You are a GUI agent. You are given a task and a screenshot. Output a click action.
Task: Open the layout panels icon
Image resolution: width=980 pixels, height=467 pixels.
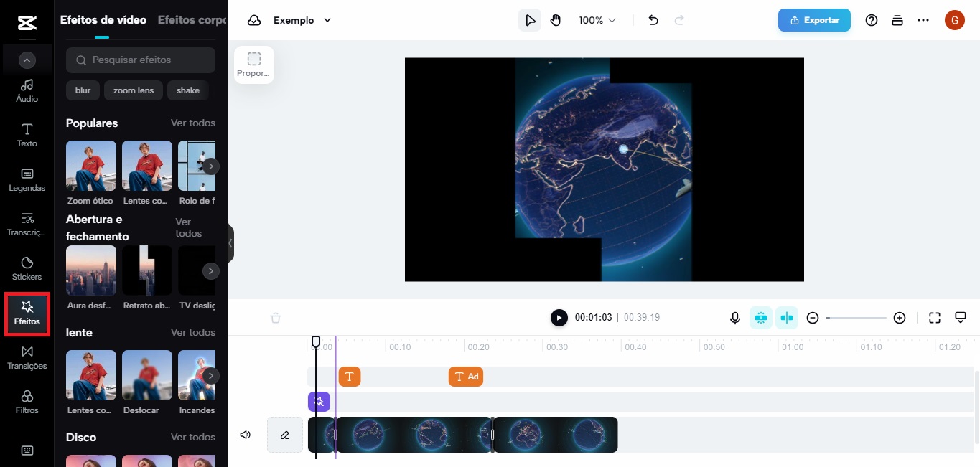click(897, 20)
